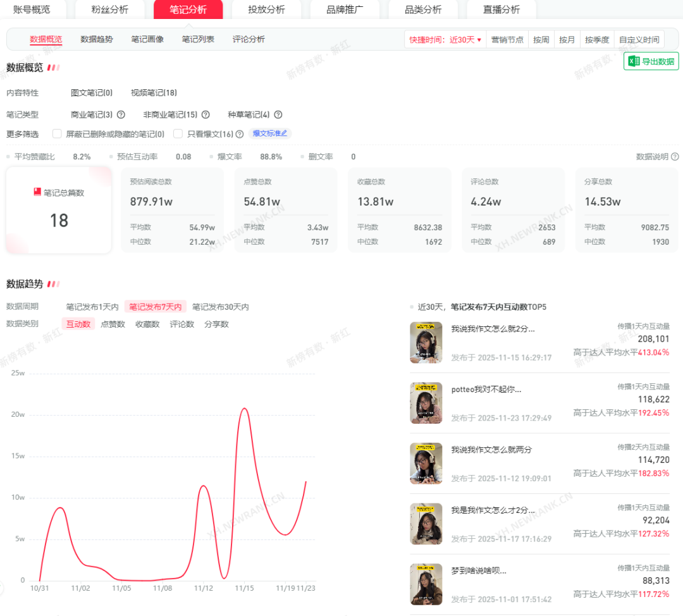The width and height of the screenshot is (683, 616).
Task: Open note titled 梦到啥说啥呗
Action: tap(479, 570)
